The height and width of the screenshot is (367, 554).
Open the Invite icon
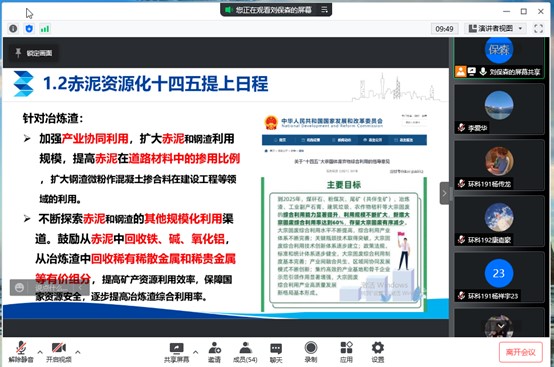[214, 352]
